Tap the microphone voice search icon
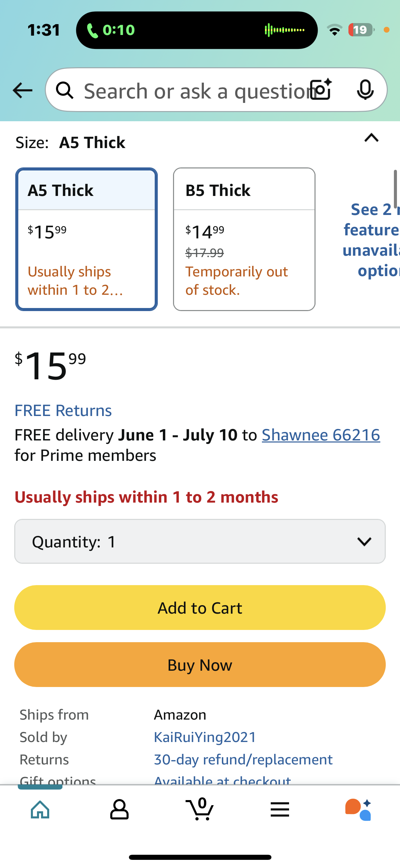Screen dimensions: 400x868 coord(365,90)
